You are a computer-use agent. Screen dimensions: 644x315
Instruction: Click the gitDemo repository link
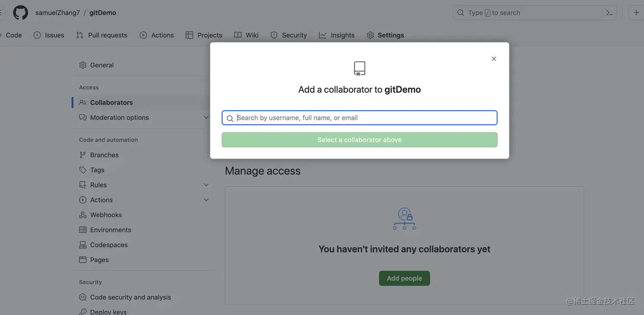click(103, 13)
